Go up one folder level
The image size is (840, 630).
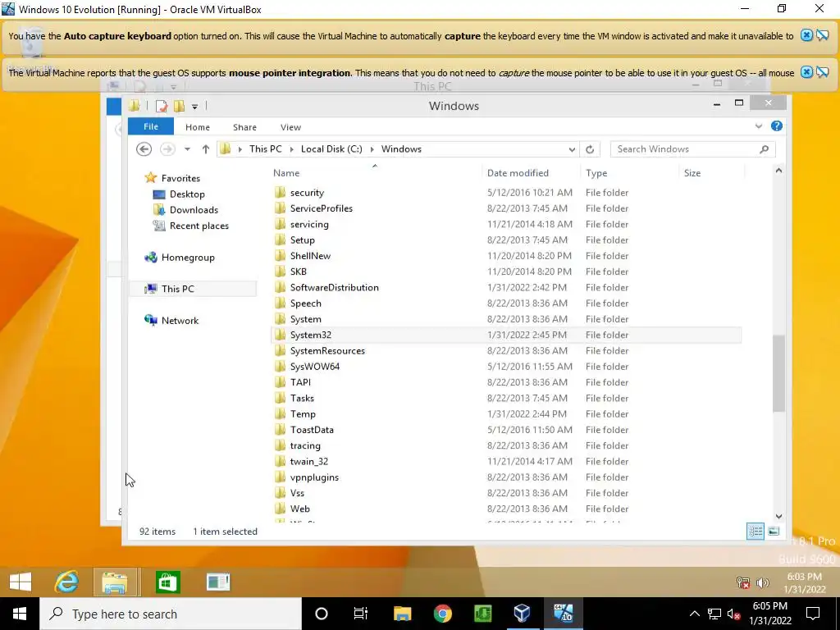pyautogui.click(x=206, y=149)
